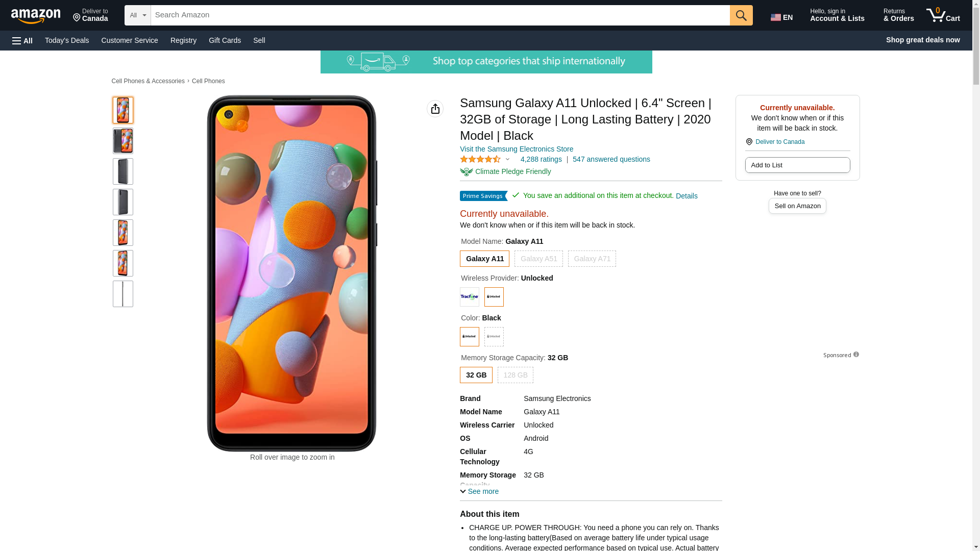Viewport: 980px width, 551px height.
Task: Select the Galaxy A51 model option
Action: pyautogui.click(x=538, y=259)
